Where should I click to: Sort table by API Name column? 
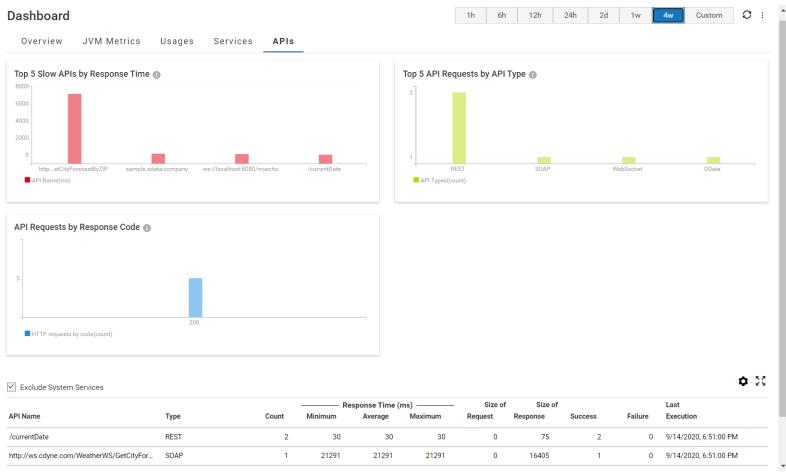(x=25, y=415)
